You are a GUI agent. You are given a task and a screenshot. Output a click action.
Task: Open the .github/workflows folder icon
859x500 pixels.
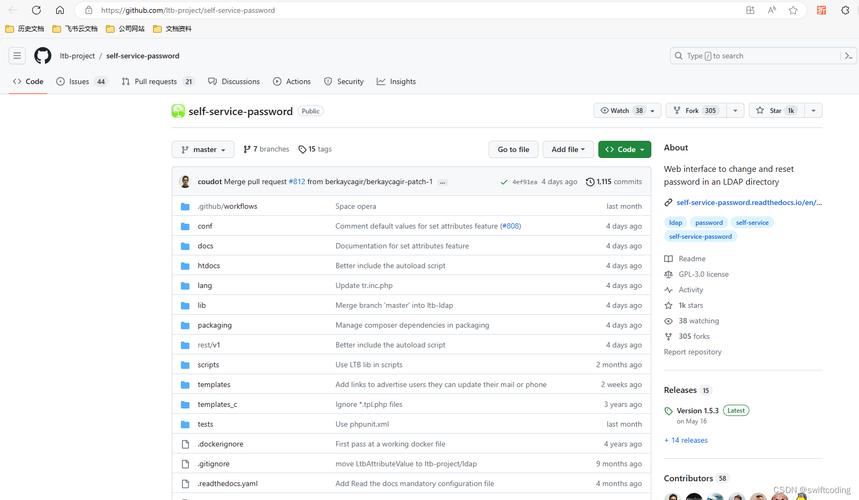185,206
